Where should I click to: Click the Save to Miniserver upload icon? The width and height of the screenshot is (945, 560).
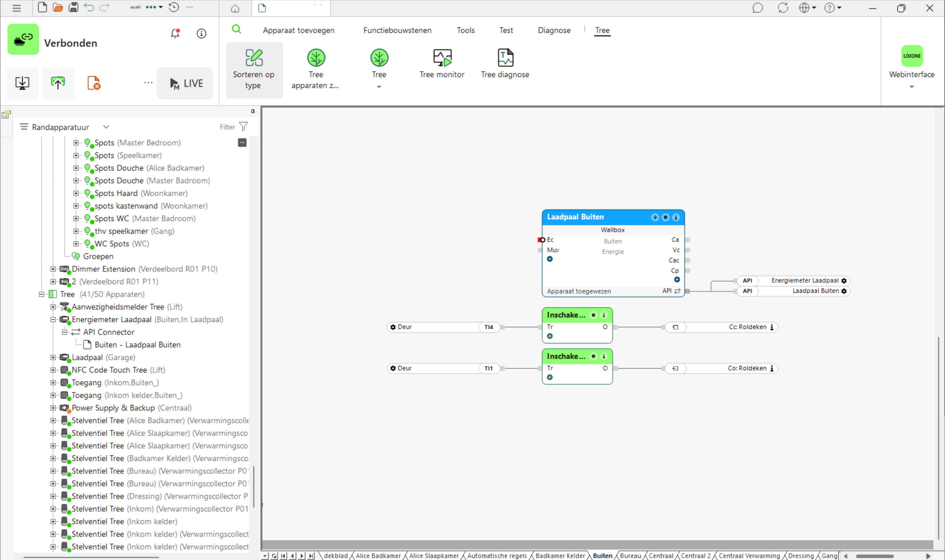point(58,83)
